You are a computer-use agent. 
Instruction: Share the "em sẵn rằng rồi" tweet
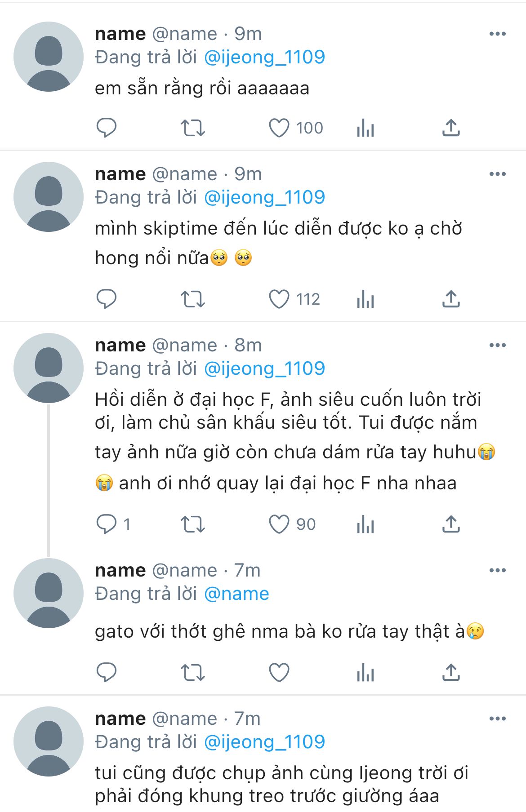[x=451, y=128]
